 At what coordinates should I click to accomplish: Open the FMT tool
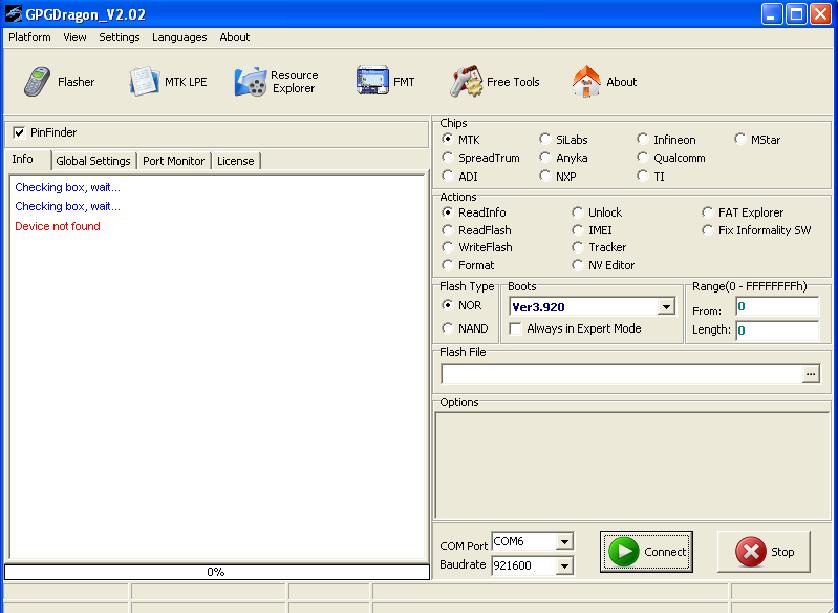[385, 82]
